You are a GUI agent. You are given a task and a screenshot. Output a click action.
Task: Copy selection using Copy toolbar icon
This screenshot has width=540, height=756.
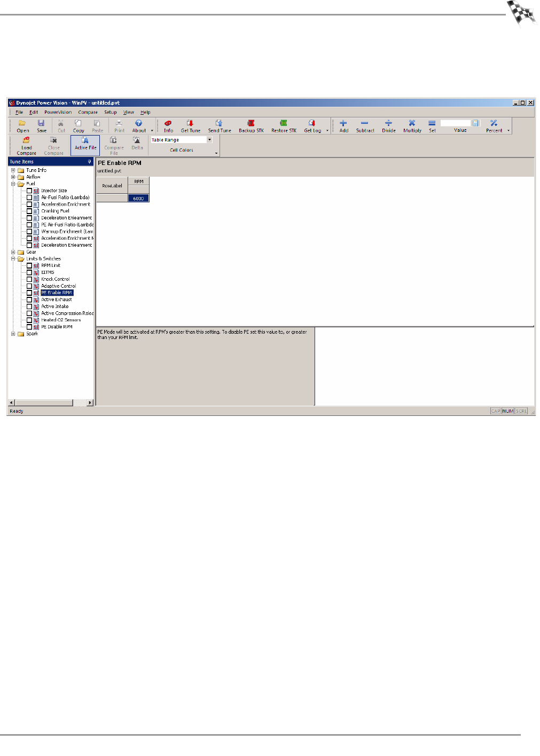pos(79,126)
